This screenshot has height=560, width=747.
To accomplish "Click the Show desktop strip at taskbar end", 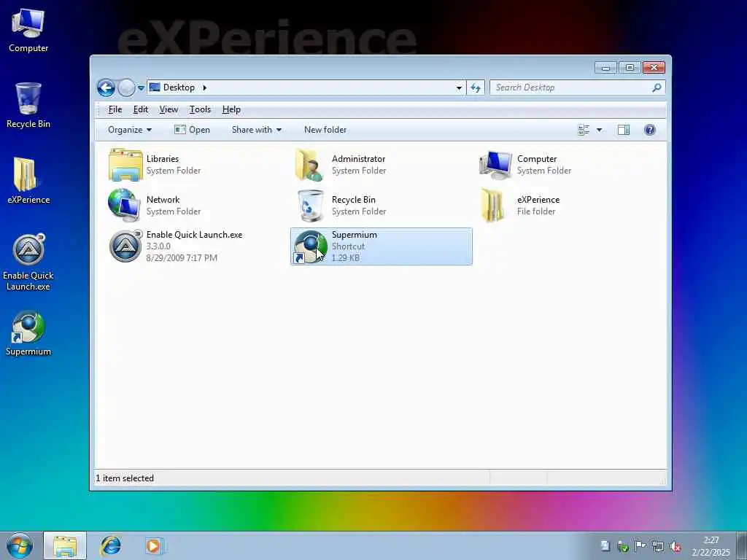I will (x=741, y=545).
